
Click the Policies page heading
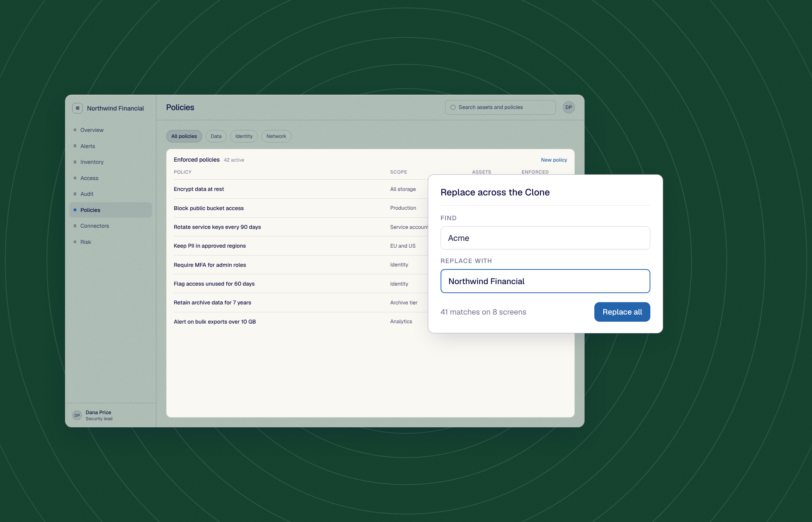(180, 107)
